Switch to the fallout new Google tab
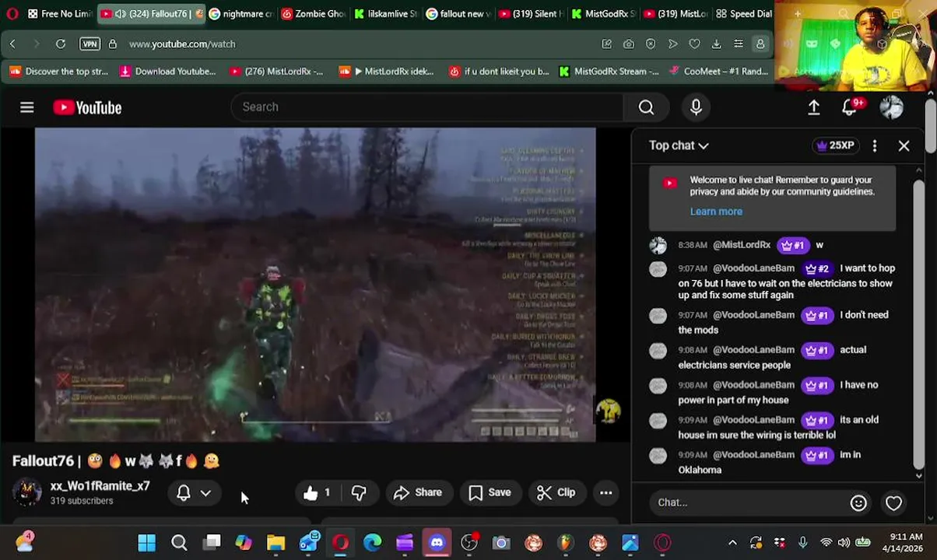The width and height of the screenshot is (937, 560). click(x=458, y=13)
